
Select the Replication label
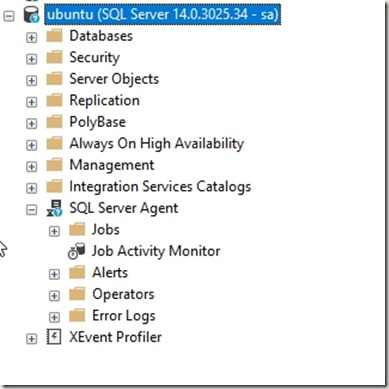[x=104, y=101]
